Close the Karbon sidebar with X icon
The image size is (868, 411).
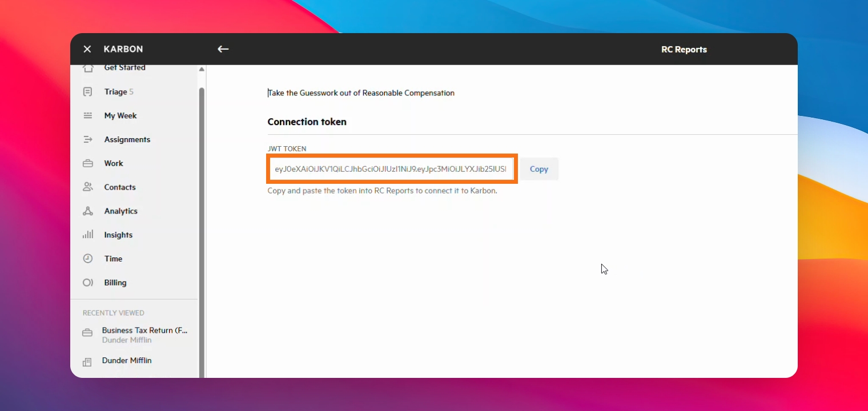(x=87, y=49)
